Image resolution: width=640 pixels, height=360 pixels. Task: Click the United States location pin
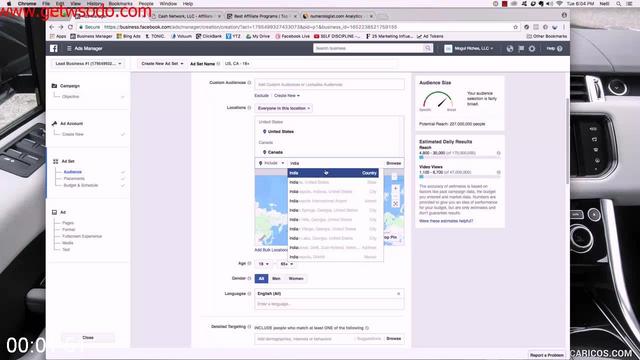coord(264,131)
